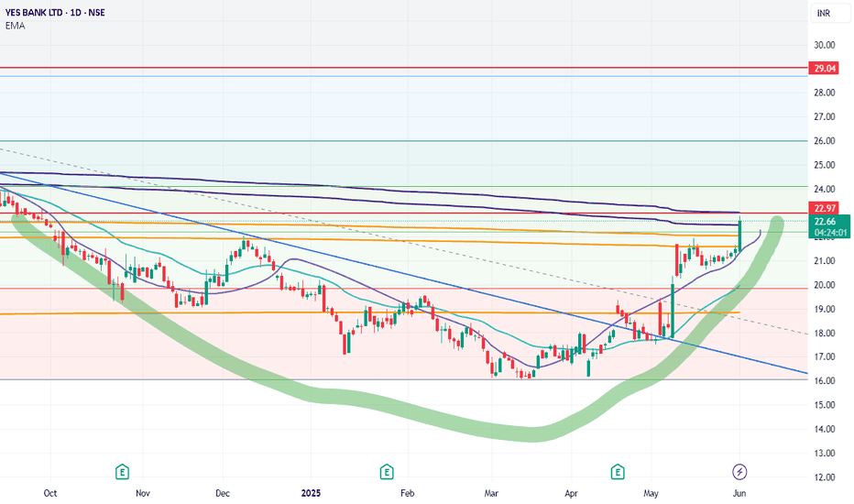Open the earnings icon before May

[617, 471]
